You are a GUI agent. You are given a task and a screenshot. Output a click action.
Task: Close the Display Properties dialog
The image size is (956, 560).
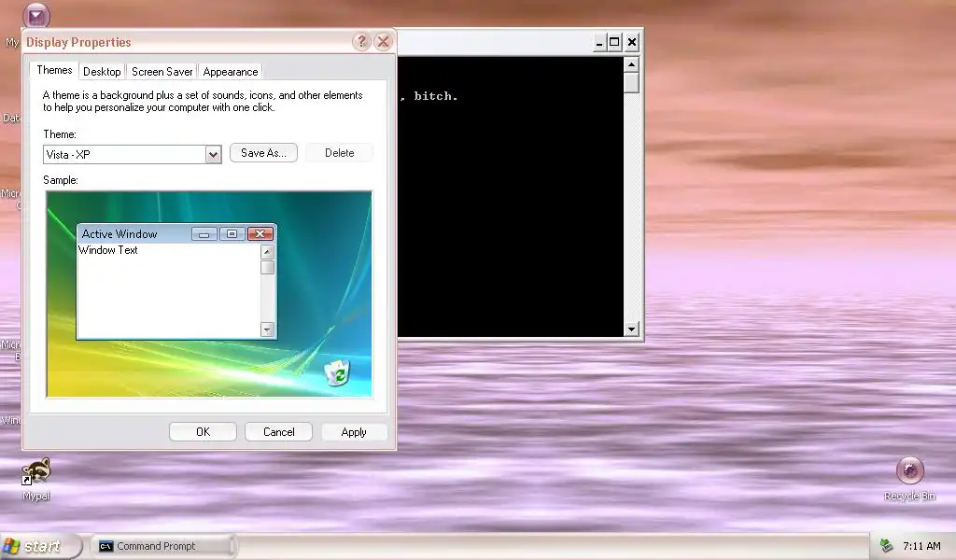point(383,41)
